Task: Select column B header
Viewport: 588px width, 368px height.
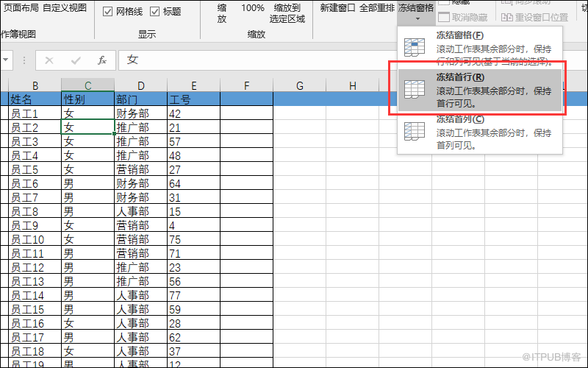Action: 35,85
